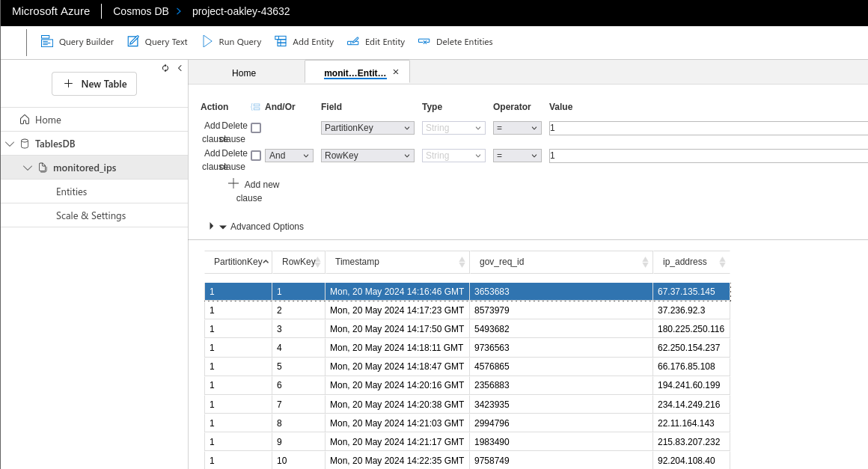Tick the PartitionKey clause checkbox
Image resolution: width=868 pixels, height=469 pixels.
coord(256,128)
